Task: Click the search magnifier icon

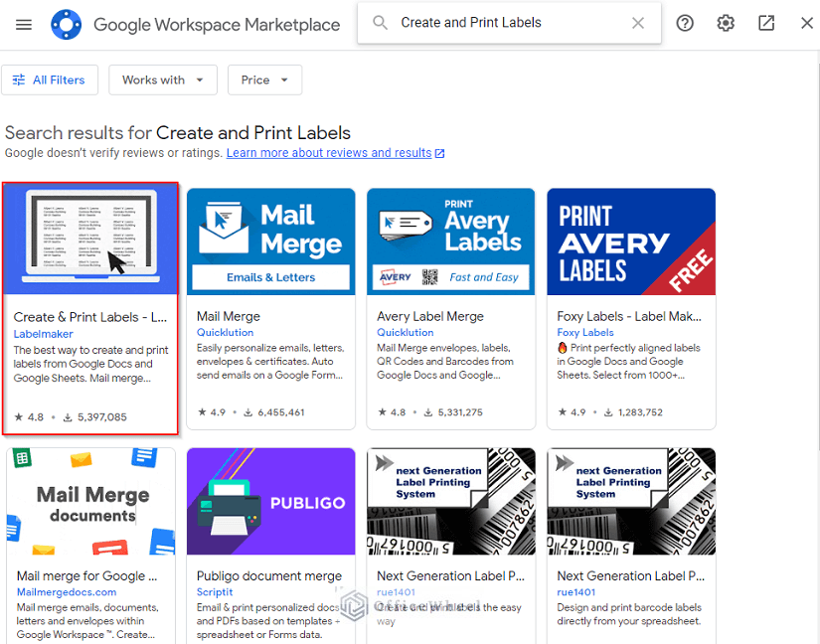Action: [x=381, y=23]
